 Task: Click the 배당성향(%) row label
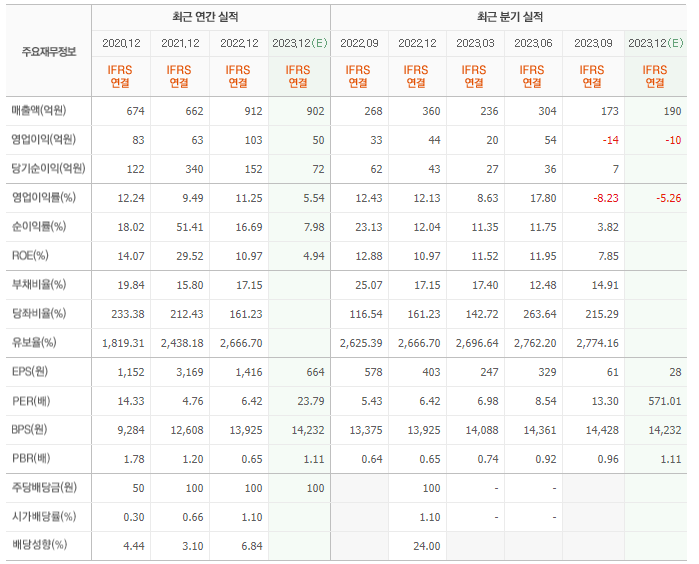coord(39,545)
